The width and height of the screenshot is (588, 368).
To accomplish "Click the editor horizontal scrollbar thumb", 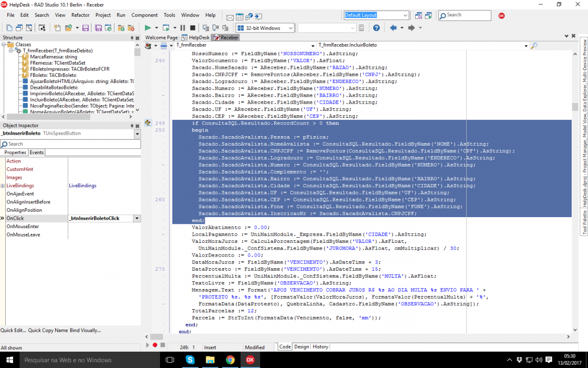I will [157, 337].
